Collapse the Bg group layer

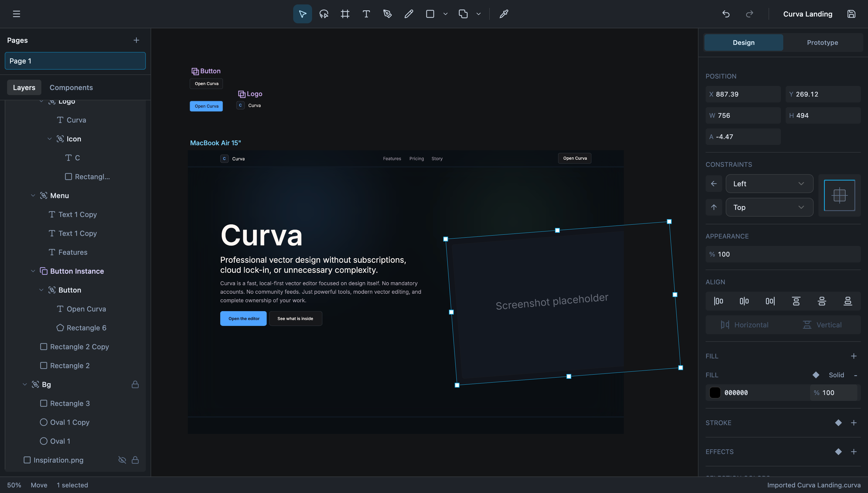click(25, 384)
